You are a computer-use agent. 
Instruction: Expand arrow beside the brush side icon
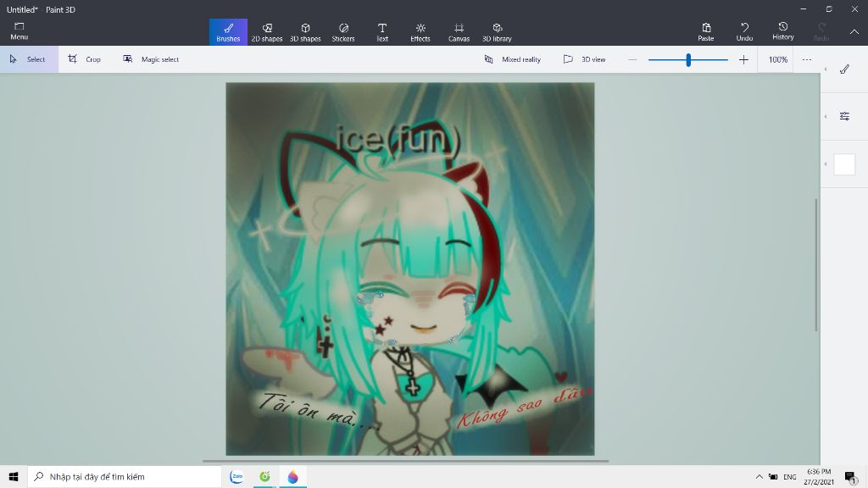click(x=826, y=69)
